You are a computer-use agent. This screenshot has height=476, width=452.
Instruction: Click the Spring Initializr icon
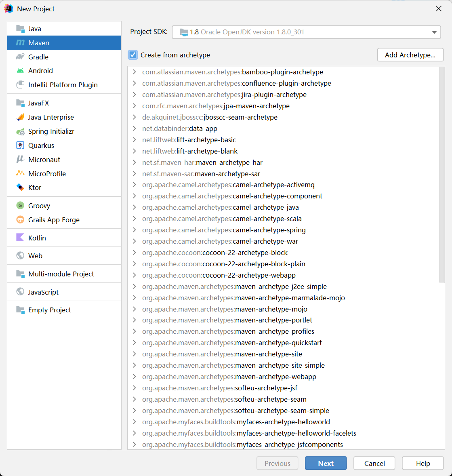tap(20, 131)
